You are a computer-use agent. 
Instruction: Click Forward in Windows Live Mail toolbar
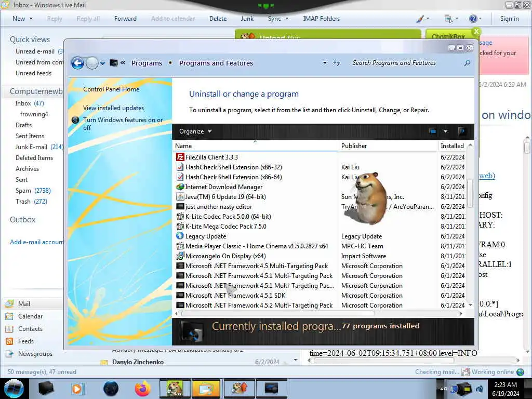pos(125,19)
